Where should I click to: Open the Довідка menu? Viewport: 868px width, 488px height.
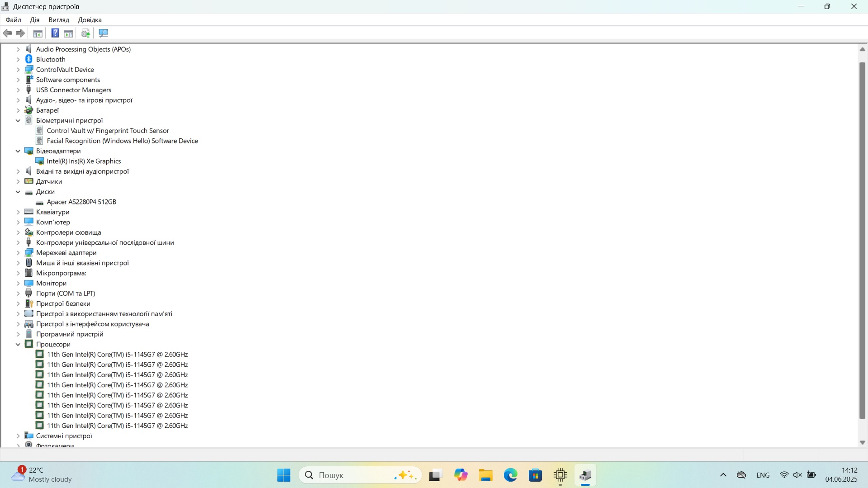[90, 20]
